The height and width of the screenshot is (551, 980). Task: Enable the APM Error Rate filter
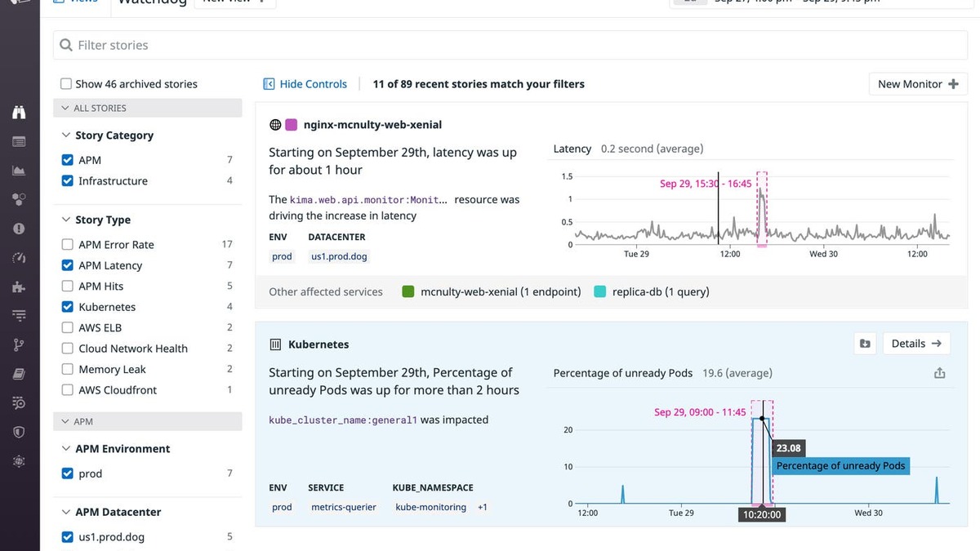point(67,244)
